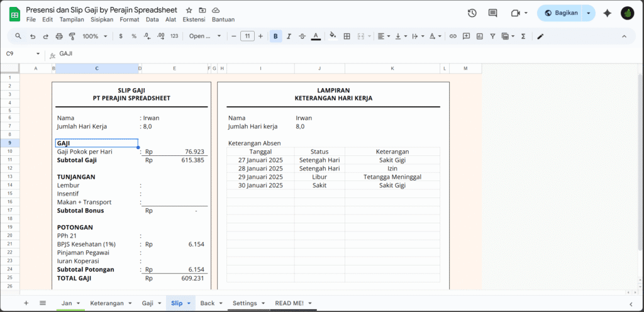Image resolution: width=644 pixels, height=312 pixels.
Task: Undo the last action
Action: point(33,36)
